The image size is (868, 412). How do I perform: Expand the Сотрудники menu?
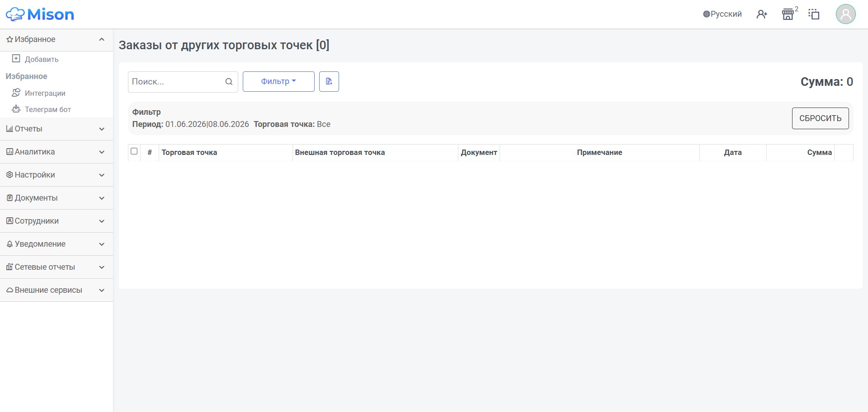coord(57,221)
